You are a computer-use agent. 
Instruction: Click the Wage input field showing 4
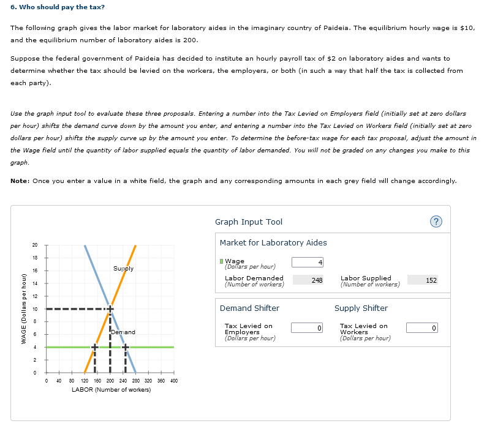[308, 263]
